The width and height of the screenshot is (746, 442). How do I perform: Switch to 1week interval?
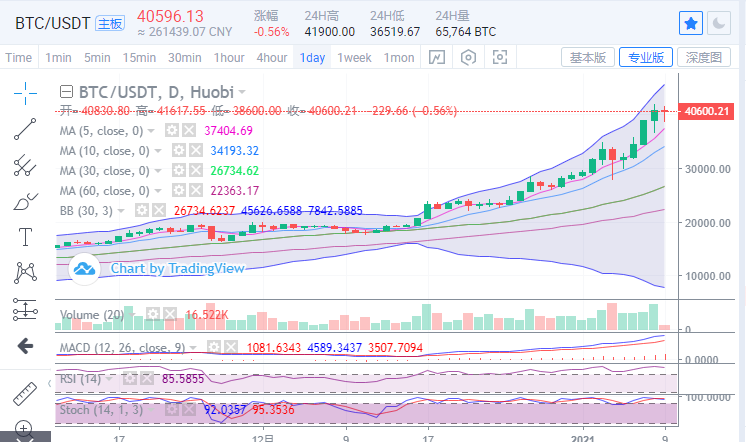click(x=354, y=58)
